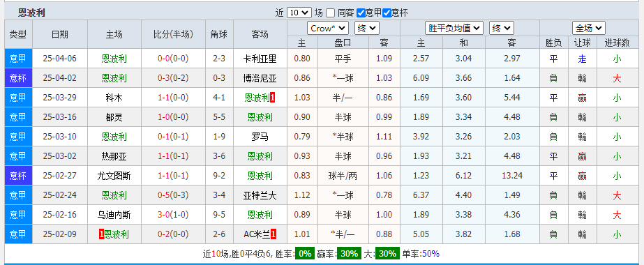Click the 30% 赢率 badge

click(x=349, y=254)
